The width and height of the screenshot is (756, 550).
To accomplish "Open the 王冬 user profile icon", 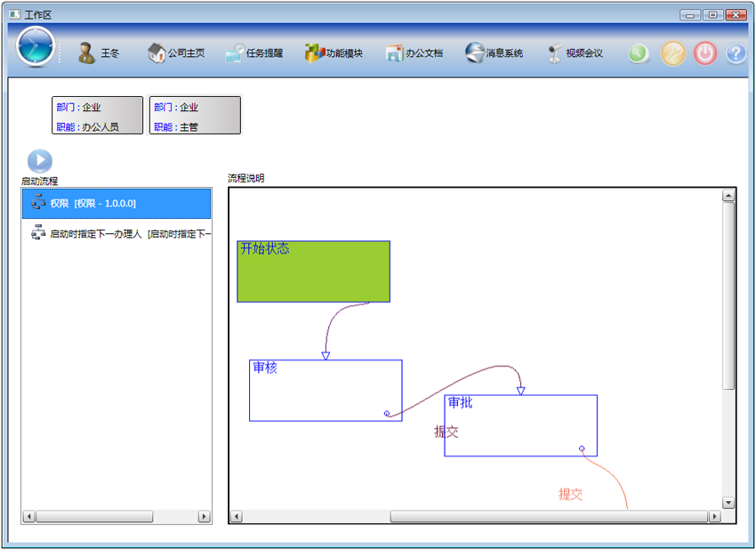I will [87, 53].
